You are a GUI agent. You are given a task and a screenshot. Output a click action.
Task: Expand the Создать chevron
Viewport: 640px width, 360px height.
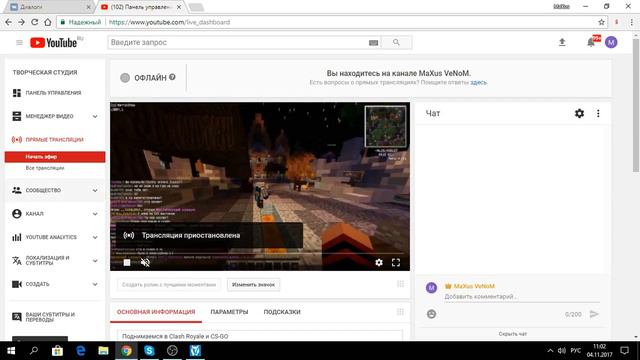point(95,284)
